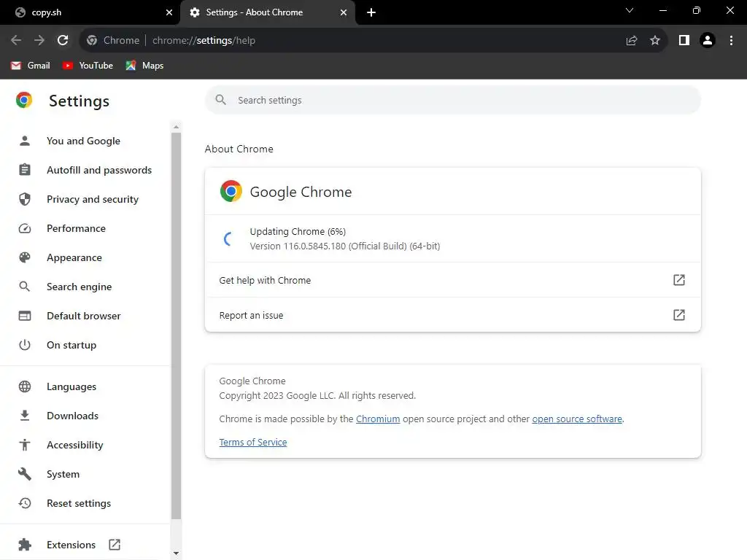Image resolution: width=747 pixels, height=560 pixels.
Task: Select Appearance in the settings sidebar
Action: (x=74, y=257)
